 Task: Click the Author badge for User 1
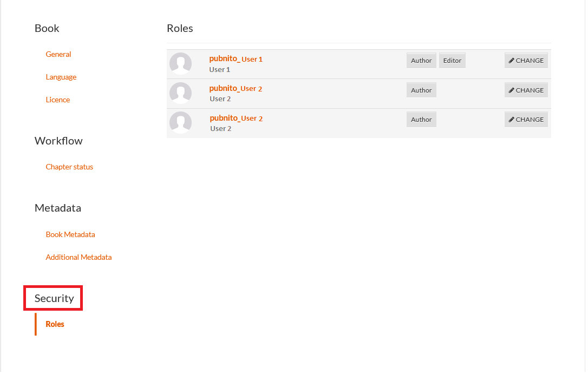click(421, 61)
